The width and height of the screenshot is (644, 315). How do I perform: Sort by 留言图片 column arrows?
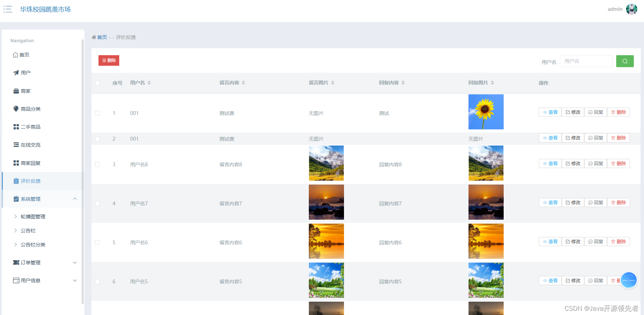click(x=333, y=83)
